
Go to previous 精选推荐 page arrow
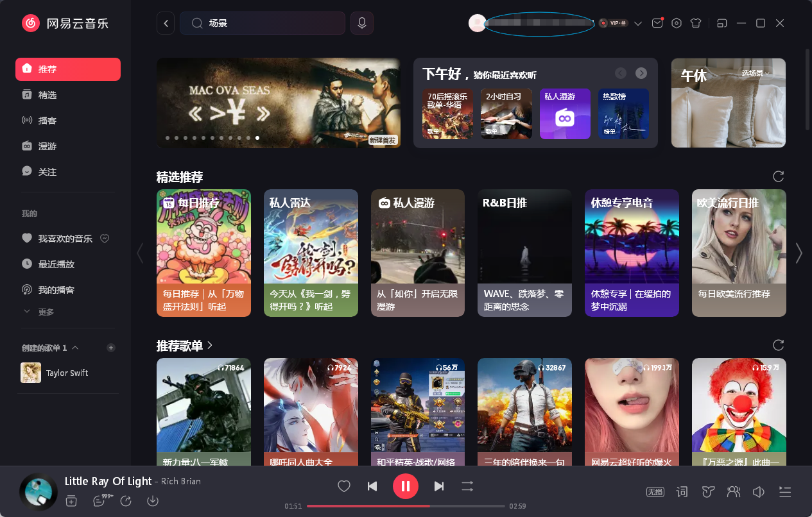coord(140,253)
